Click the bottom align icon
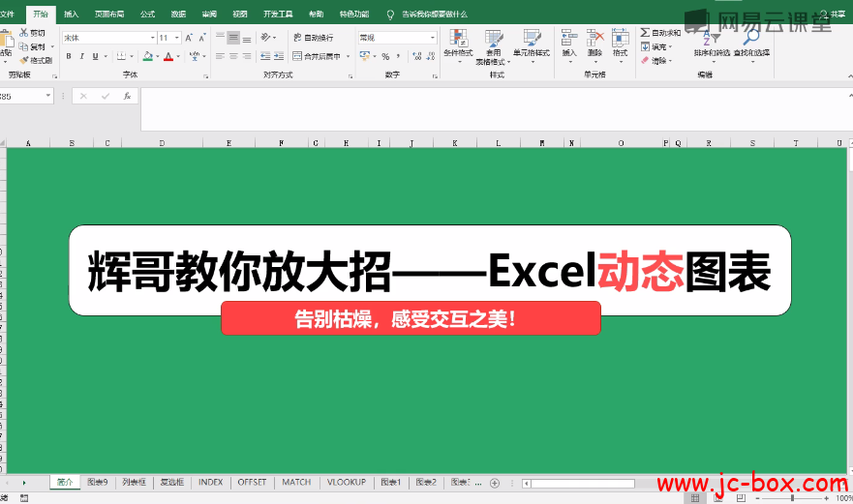Image resolution: width=853 pixels, height=504 pixels. pyautogui.click(x=247, y=38)
